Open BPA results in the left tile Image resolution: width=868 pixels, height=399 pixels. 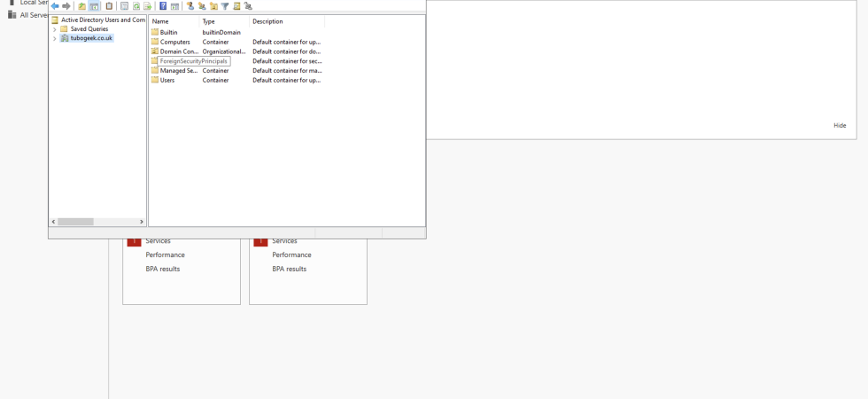[163, 269]
